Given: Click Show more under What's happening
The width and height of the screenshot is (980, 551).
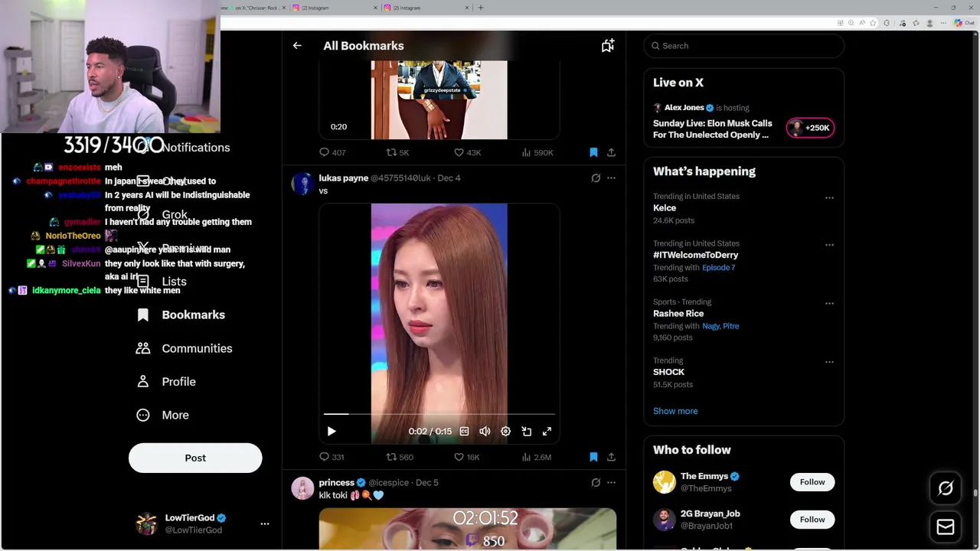Looking at the screenshot, I should pos(675,411).
